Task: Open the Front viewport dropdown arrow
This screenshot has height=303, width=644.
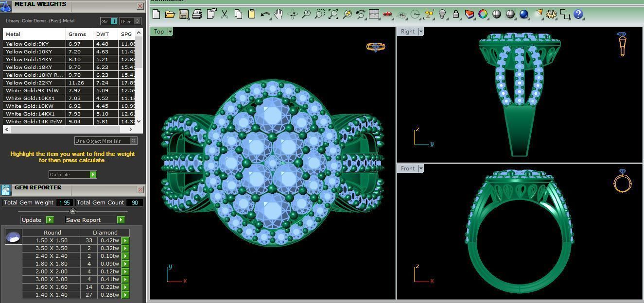Action: click(421, 168)
